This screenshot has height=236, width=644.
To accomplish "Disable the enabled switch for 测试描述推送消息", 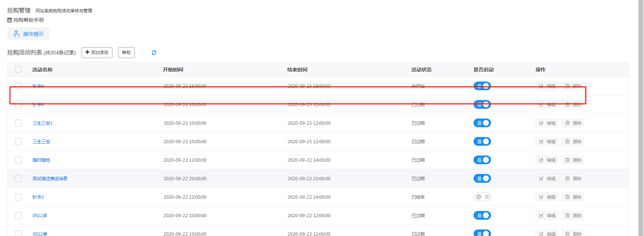I will tap(482, 178).
